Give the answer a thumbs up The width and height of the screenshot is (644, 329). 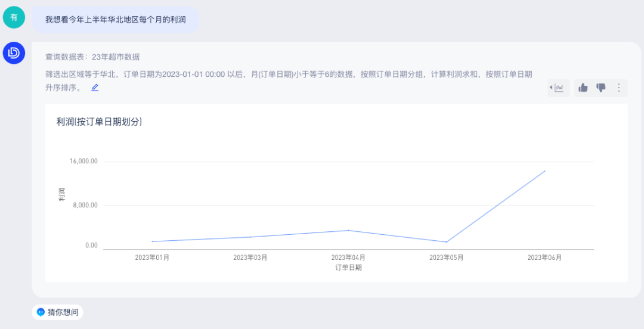click(583, 88)
